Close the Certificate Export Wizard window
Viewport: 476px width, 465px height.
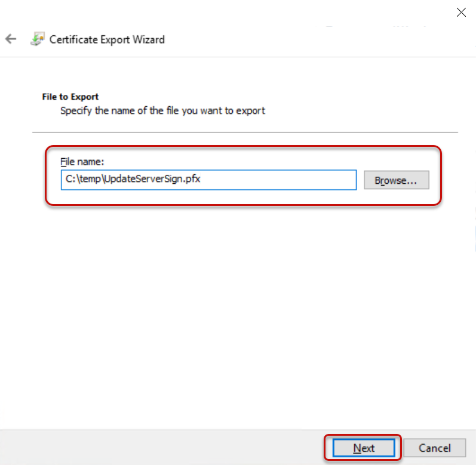(x=461, y=13)
